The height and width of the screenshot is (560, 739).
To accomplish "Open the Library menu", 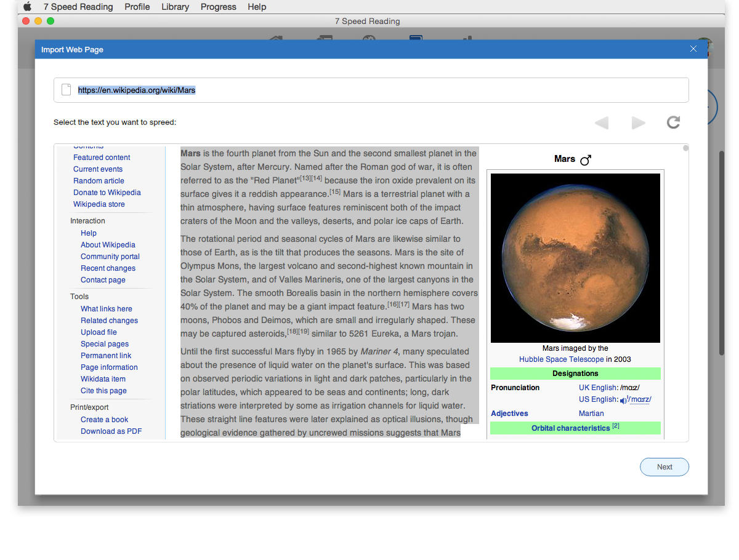I will [x=176, y=7].
